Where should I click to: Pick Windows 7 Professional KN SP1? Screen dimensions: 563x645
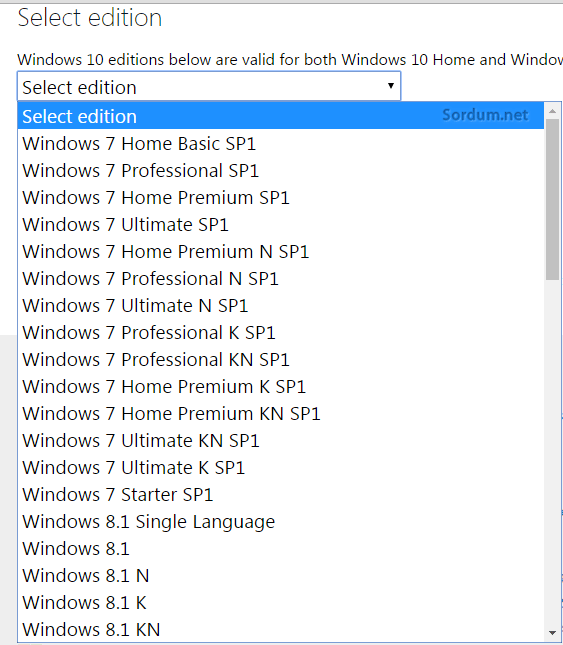(281, 360)
